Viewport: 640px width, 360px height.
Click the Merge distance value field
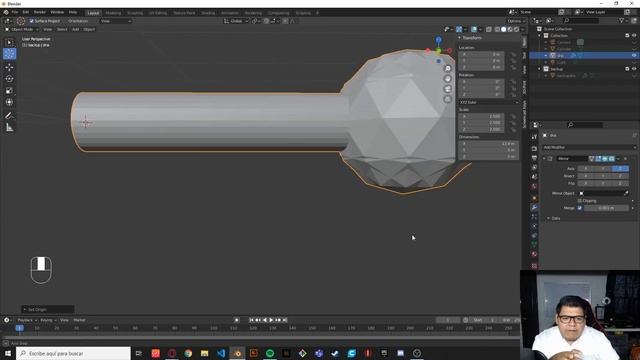[x=606, y=208]
